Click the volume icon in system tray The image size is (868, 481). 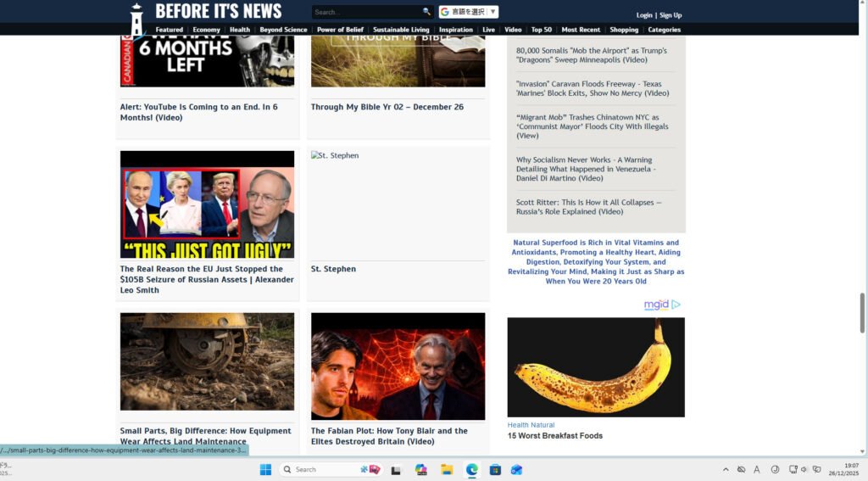click(x=804, y=469)
